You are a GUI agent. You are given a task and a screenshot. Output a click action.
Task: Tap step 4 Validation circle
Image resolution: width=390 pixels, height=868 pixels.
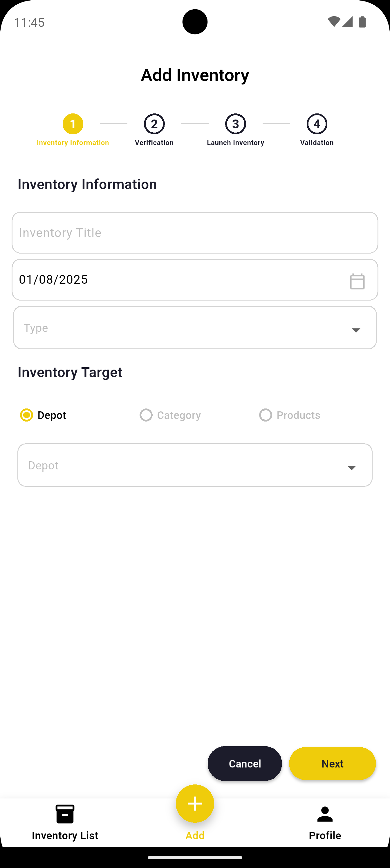pyautogui.click(x=317, y=124)
